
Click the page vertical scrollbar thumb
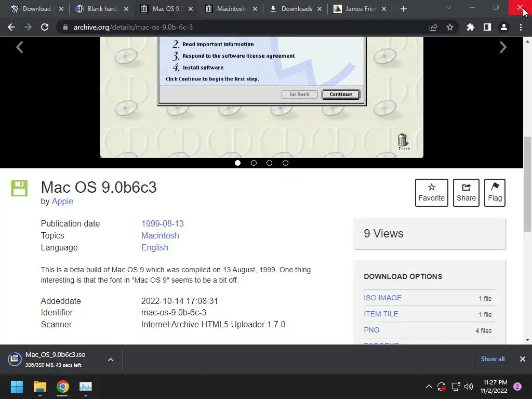pyautogui.click(x=528, y=184)
